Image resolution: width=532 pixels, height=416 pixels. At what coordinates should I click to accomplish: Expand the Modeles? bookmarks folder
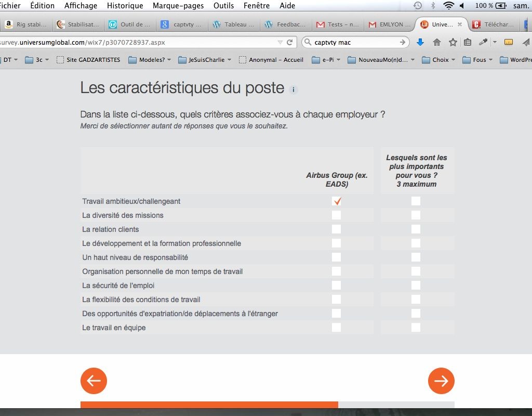[150, 60]
